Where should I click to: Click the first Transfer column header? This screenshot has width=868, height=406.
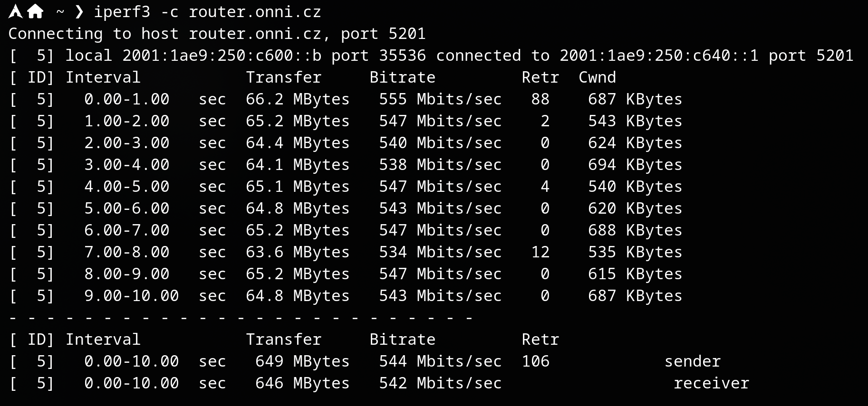tap(283, 77)
